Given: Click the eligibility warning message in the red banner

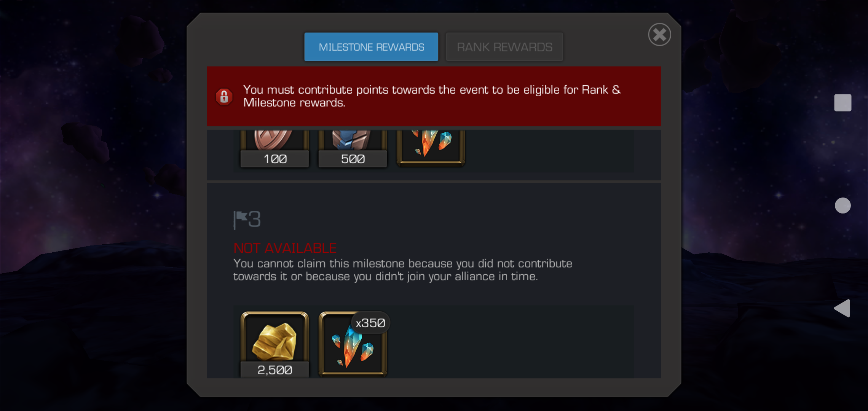Looking at the screenshot, I should [x=432, y=96].
